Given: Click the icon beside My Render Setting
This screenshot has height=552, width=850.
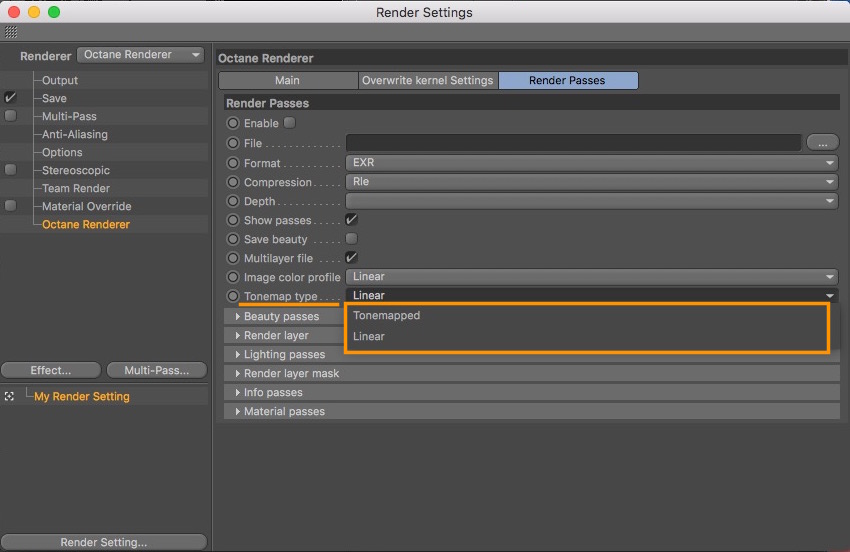Looking at the screenshot, I should point(9,396).
